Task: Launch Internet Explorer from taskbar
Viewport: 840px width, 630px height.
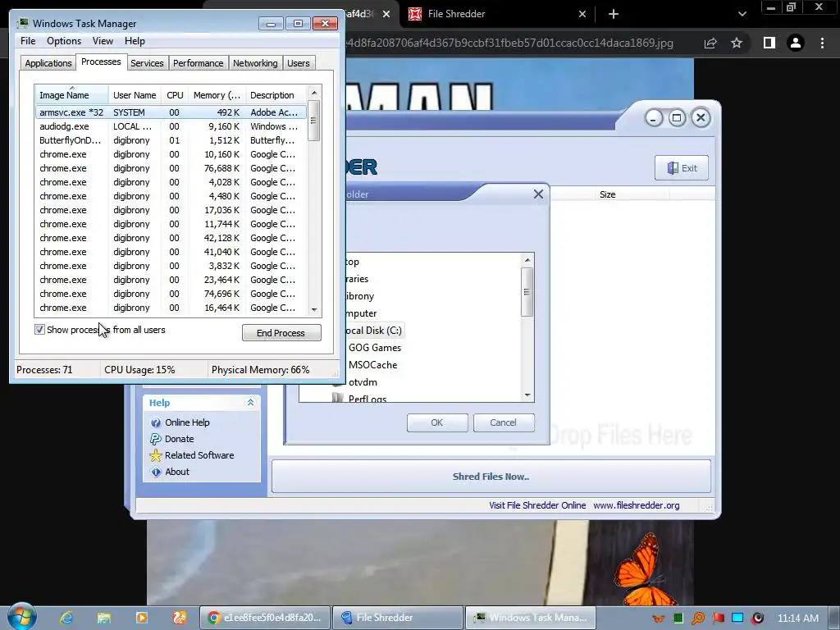Action: (x=66, y=618)
